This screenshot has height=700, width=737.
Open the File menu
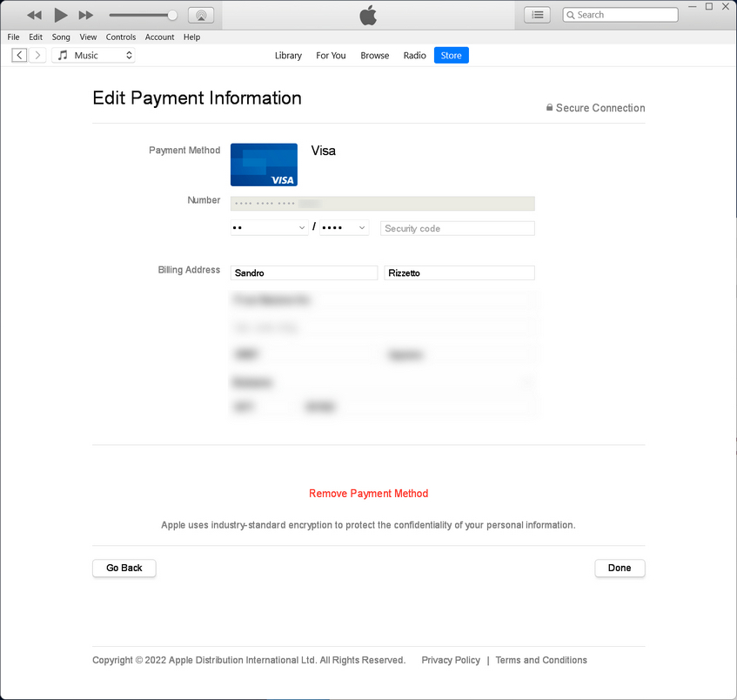pos(13,37)
